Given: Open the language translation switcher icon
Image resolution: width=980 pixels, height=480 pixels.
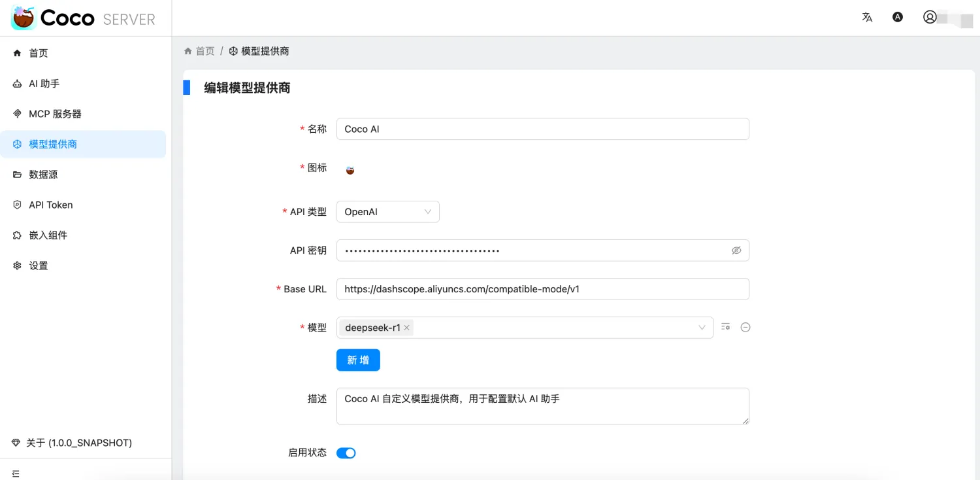Looking at the screenshot, I should click(x=867, y=18).
